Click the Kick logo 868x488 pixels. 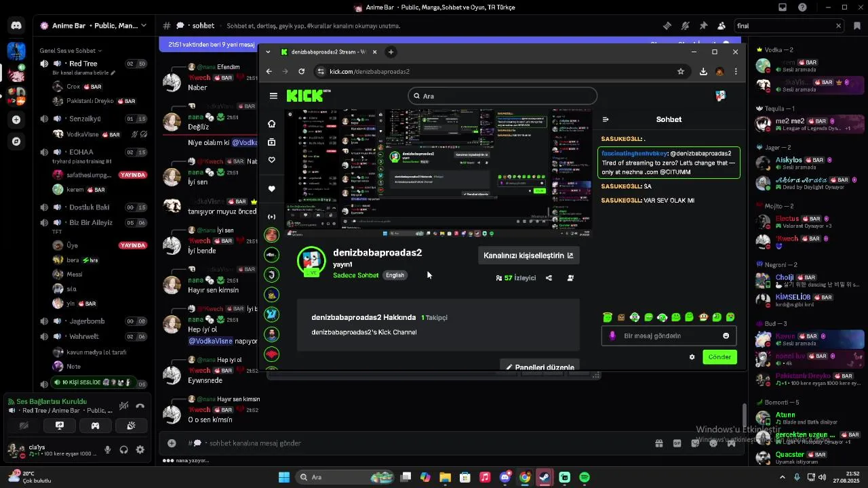(x=306, y=96)
